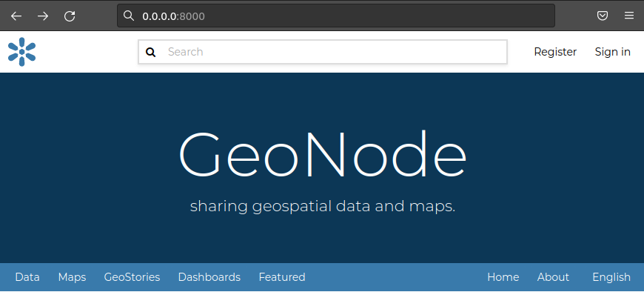The width and height of the screenshot is (644, 292).
Task: Open the About menu
Action: (x=553, y=277)
